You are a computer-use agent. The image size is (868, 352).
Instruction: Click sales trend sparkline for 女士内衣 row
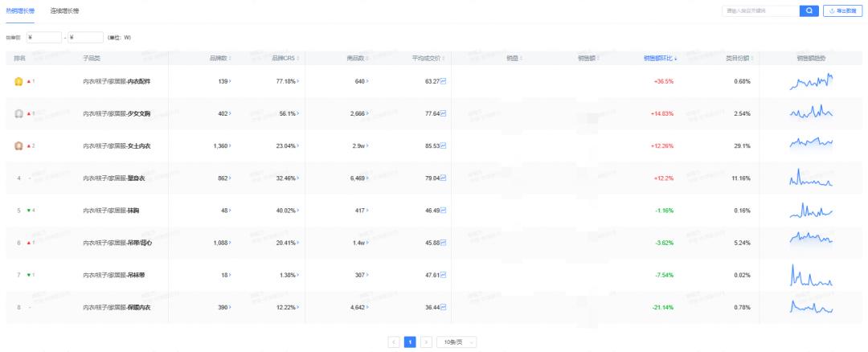click(811, 143)
